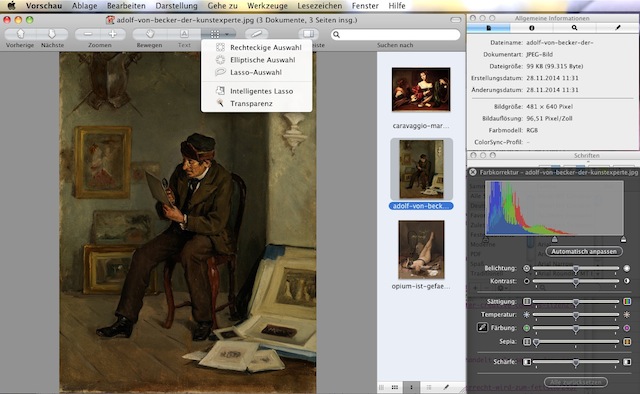Switch sidebar to annotations pencil view
640x394 pixels.
click(446, 387)
